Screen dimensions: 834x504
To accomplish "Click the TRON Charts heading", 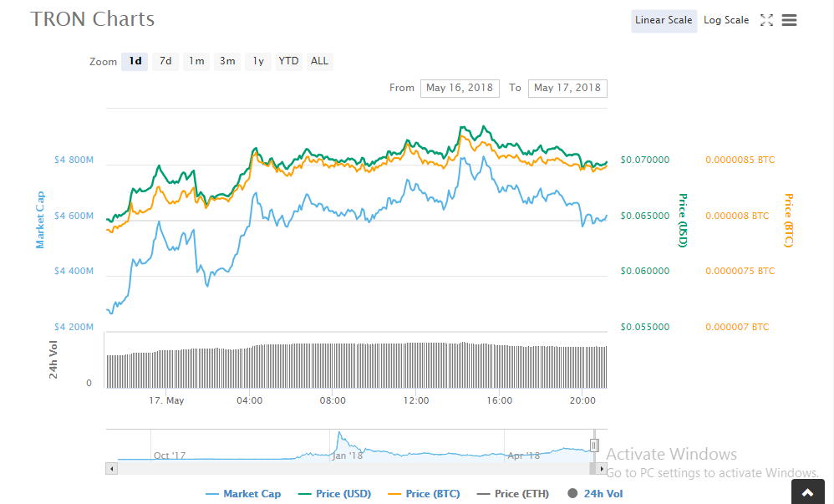I will coord(93,19).
